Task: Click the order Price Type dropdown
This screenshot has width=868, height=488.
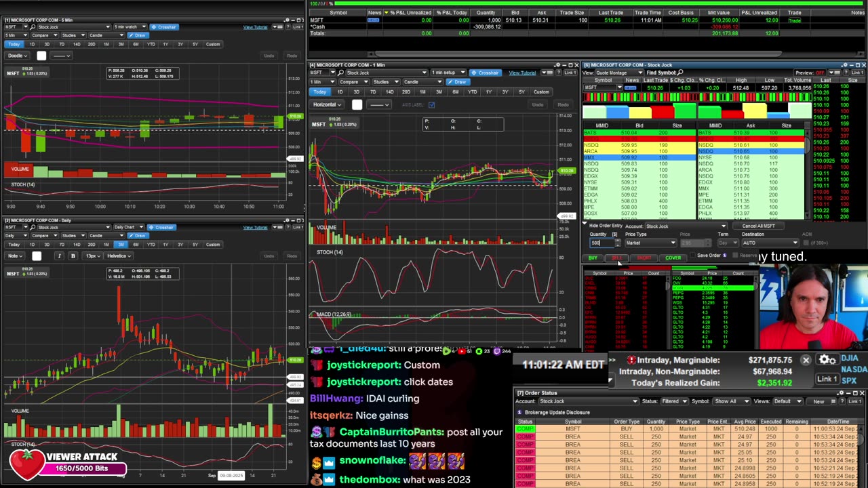Action: 650,243
